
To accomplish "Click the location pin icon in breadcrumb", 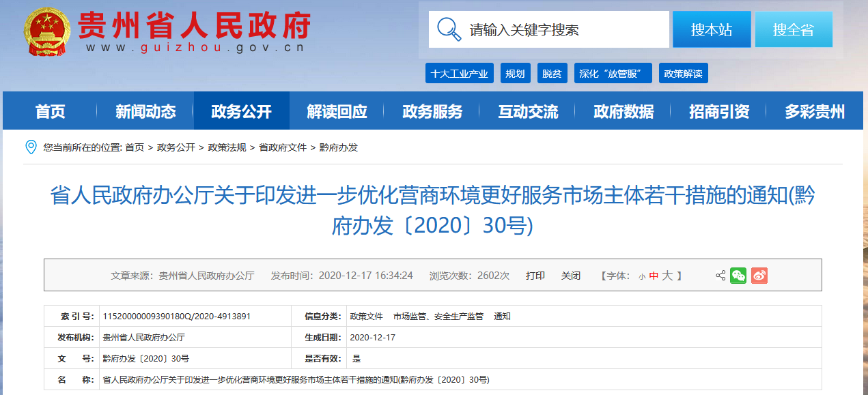I will [x=31, y=147].
